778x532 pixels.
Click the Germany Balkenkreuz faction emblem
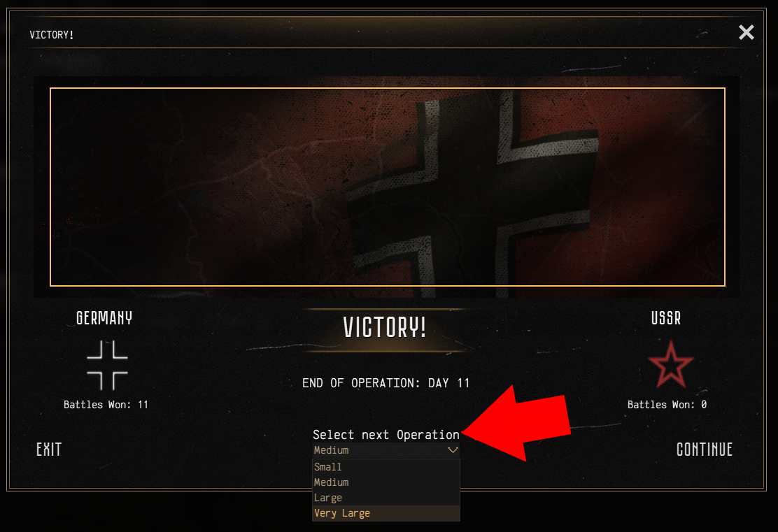pos(107,366)
